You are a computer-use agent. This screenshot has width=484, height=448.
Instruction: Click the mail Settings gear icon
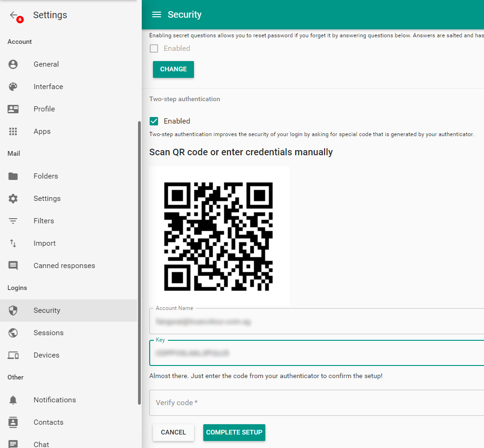point(13,199)
